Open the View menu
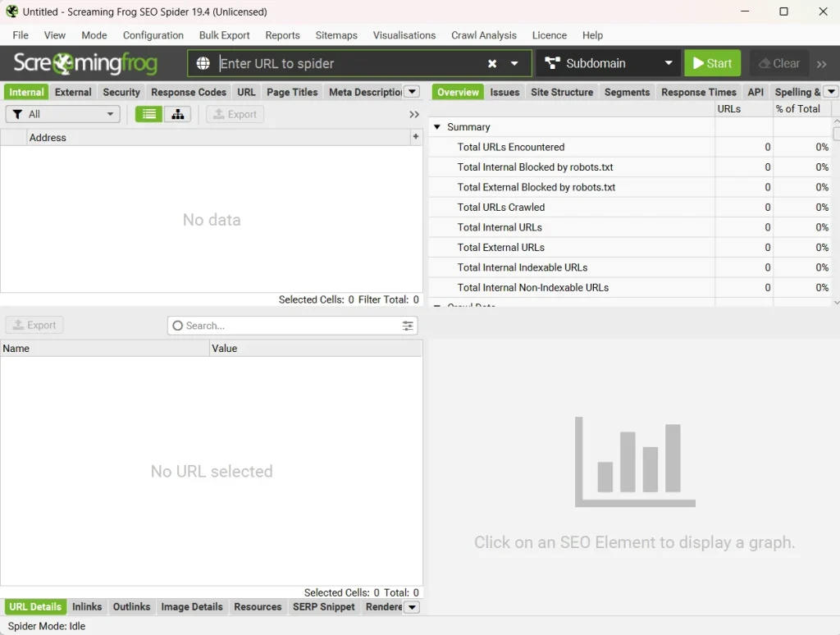Screen dimensions: 840x635 click(55, 34)
